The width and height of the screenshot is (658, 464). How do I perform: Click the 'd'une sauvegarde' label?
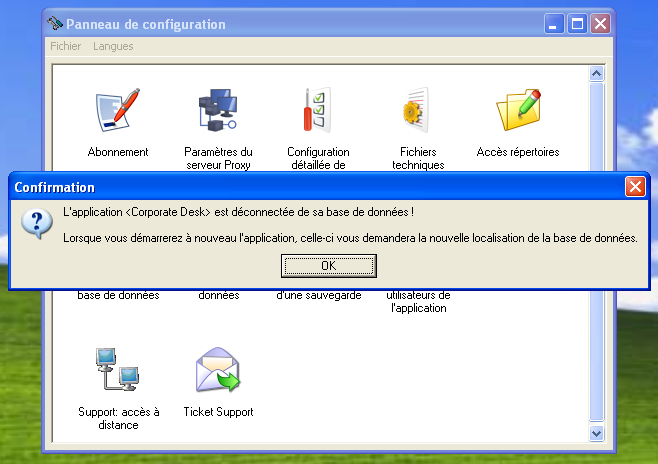click(319, 295)
